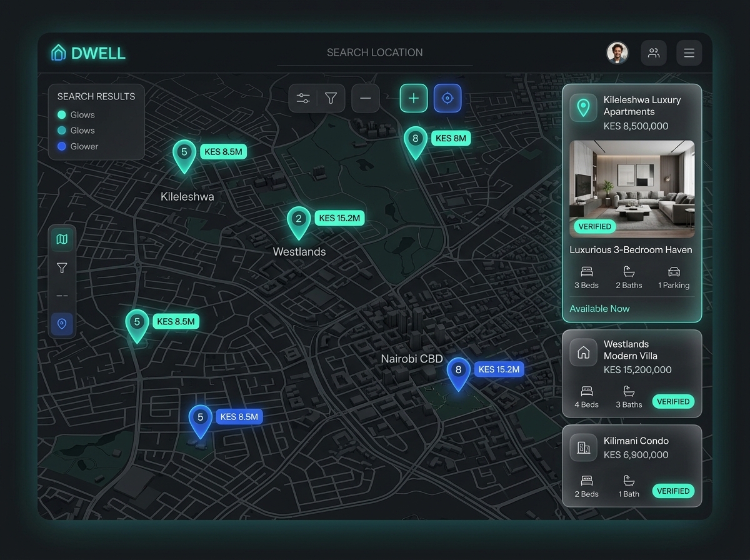Click the Westlands Modern Villa house icon
Image resolution: width=750 pixels, height=560 pixels.
pyautogui.click(x=583, y=352)
